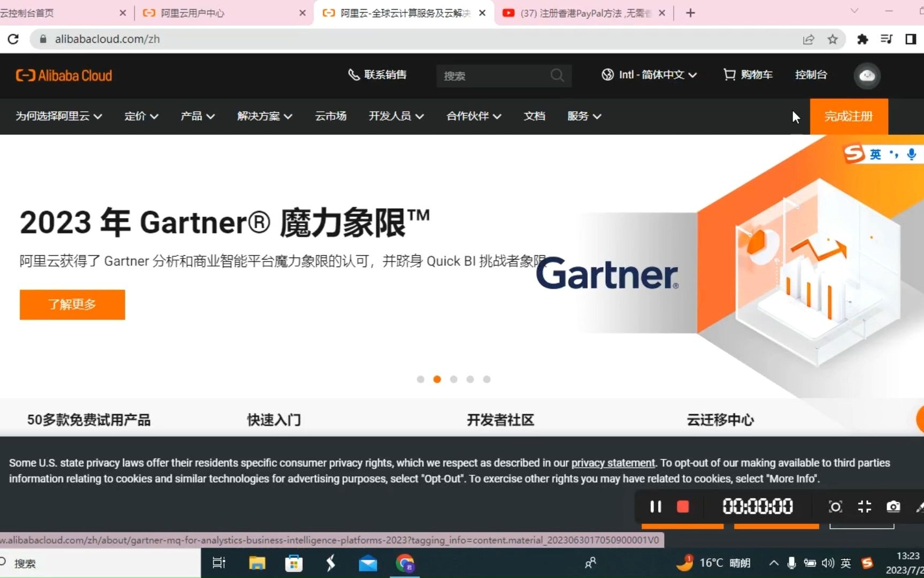Expand the 服务 dropdown
The image size is (924, 578).
[x=584, y=116]
